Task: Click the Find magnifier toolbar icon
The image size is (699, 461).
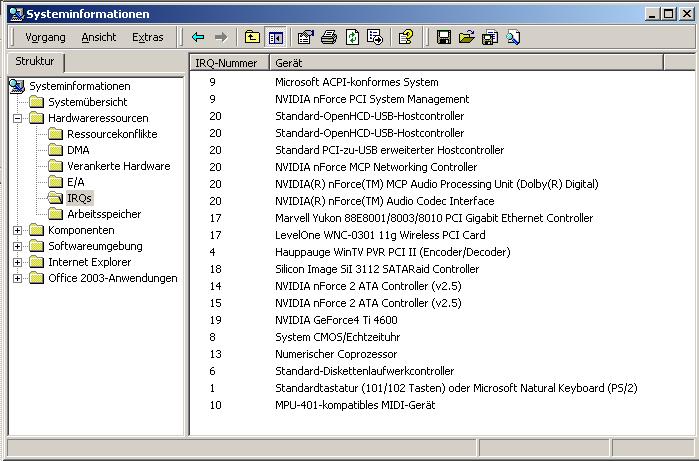Action: 513,37
